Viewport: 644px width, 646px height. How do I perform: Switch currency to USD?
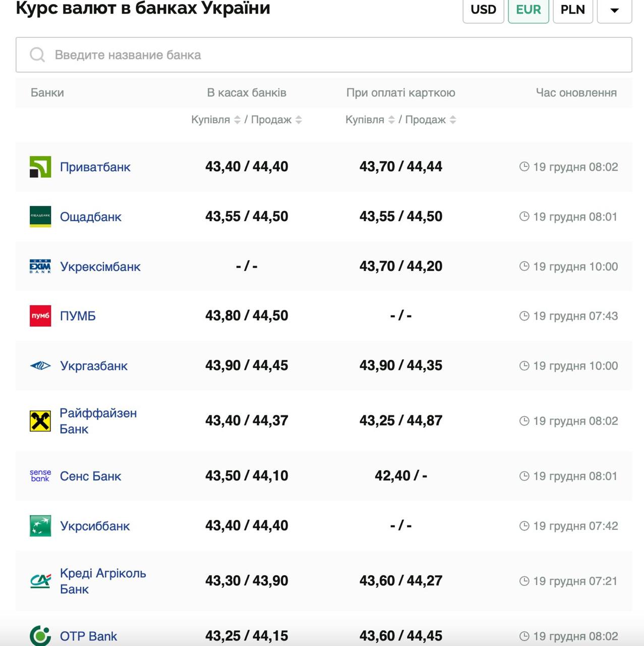483,10
